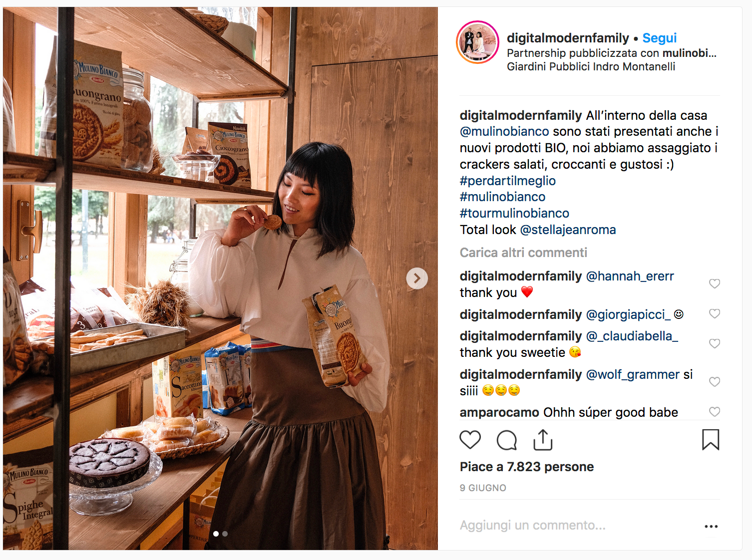The width and height of the screenshot is (752, 560).
Task: Follow the account with Segui
Action: (x=659, y=38)
